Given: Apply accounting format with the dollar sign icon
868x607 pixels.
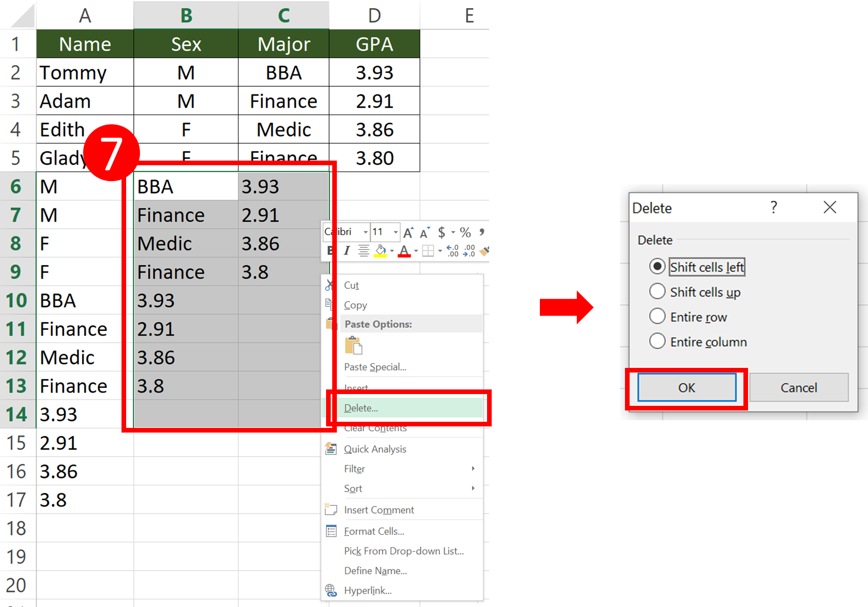Looking at the screenshot, I should [442, 233].
